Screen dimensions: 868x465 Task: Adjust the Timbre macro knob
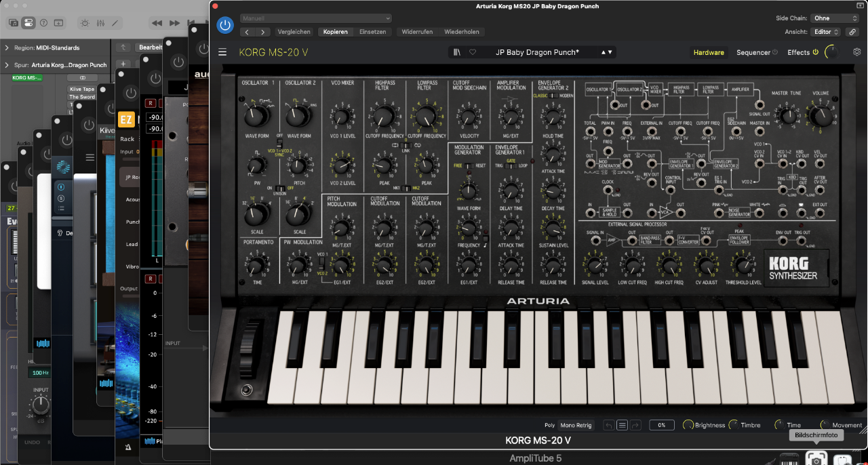734,425
